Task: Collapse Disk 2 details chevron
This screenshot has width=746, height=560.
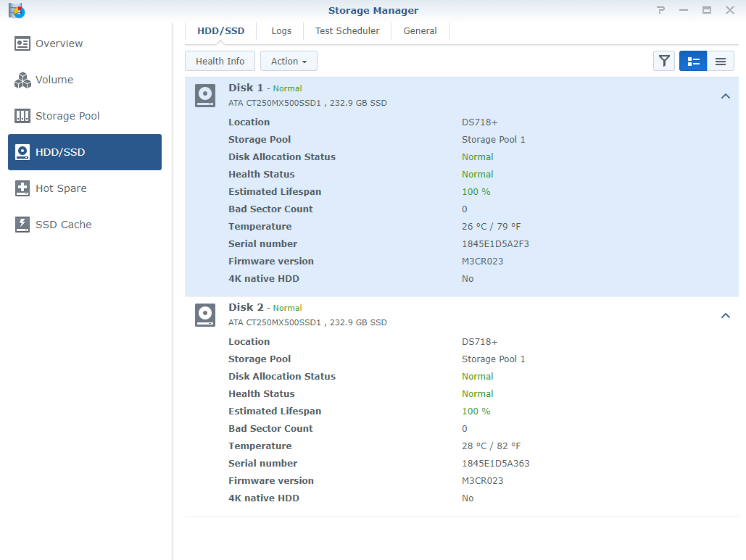Action: coord(726,316)
